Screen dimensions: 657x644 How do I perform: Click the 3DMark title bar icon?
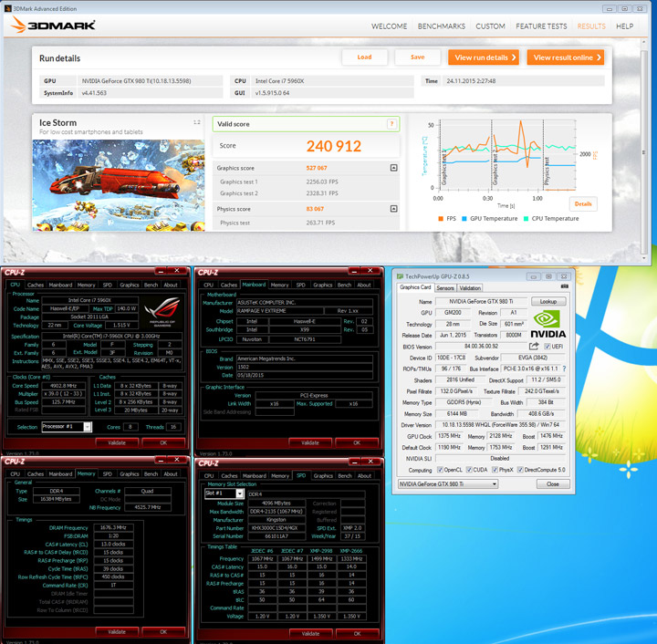[x=8, y=8]
